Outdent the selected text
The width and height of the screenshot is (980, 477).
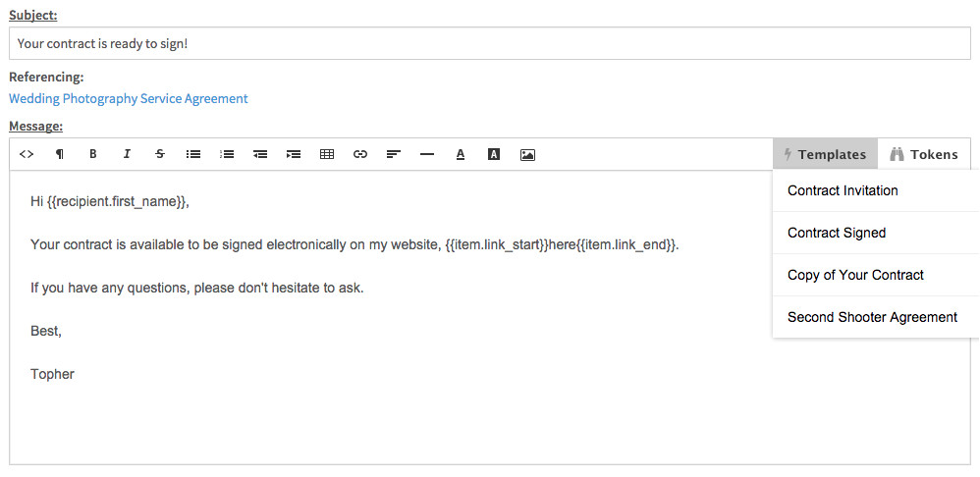coord(260,154)
